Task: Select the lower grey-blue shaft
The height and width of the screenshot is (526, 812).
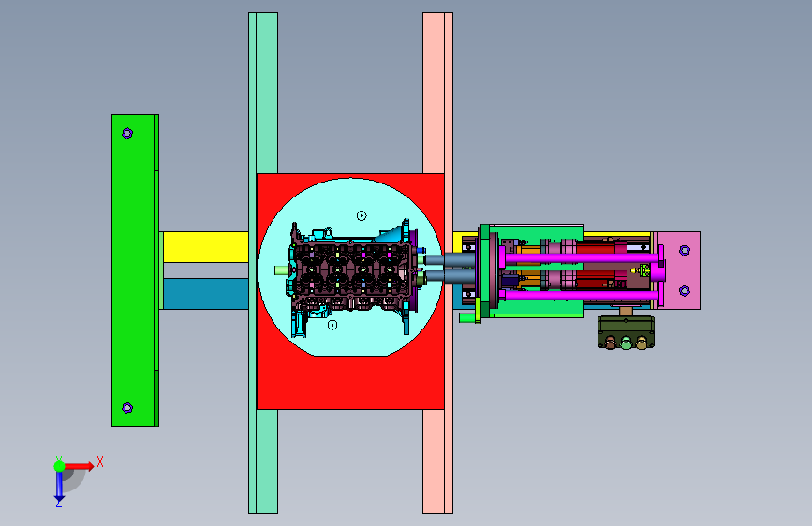Action: tap(450, 275)
